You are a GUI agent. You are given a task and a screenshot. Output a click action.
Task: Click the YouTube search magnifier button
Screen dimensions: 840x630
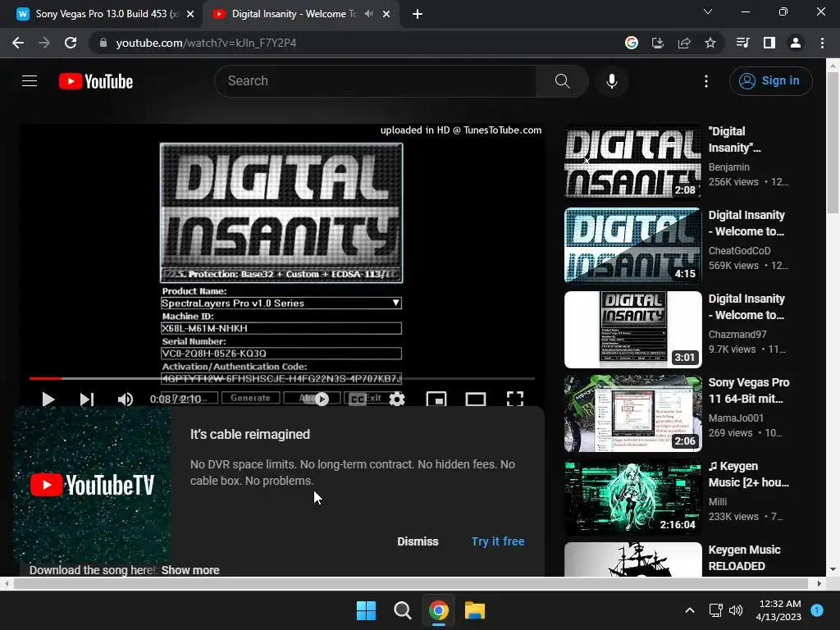click(x=563, y=81)
